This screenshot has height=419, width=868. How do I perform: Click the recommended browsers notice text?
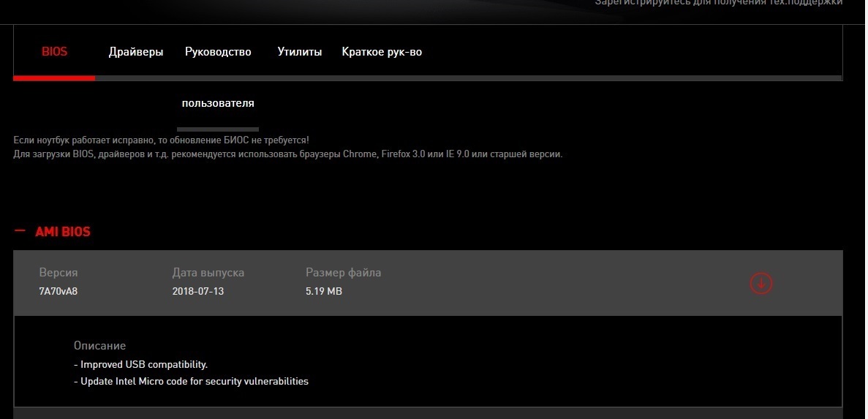tap(288, 154)
